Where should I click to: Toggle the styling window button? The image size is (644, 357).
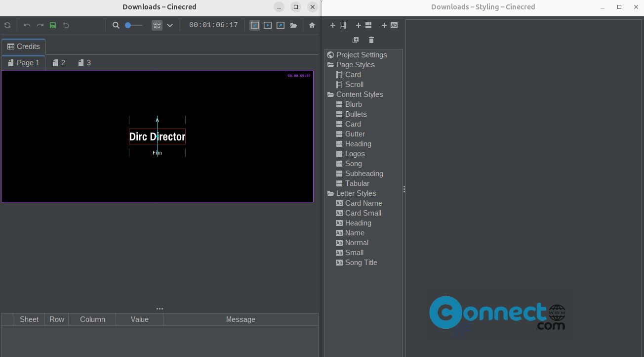click(255, 25)
